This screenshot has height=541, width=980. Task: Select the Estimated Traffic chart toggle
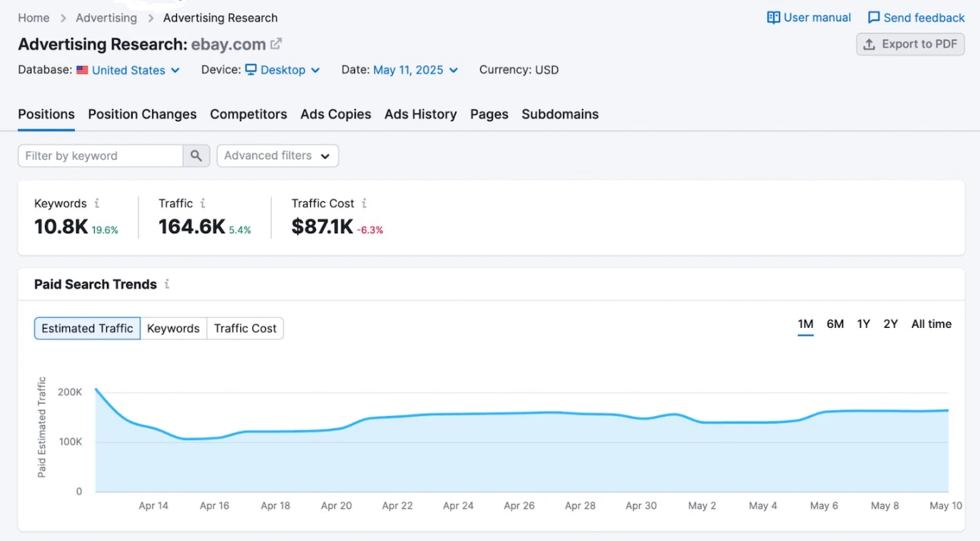(x=87, y=329)
